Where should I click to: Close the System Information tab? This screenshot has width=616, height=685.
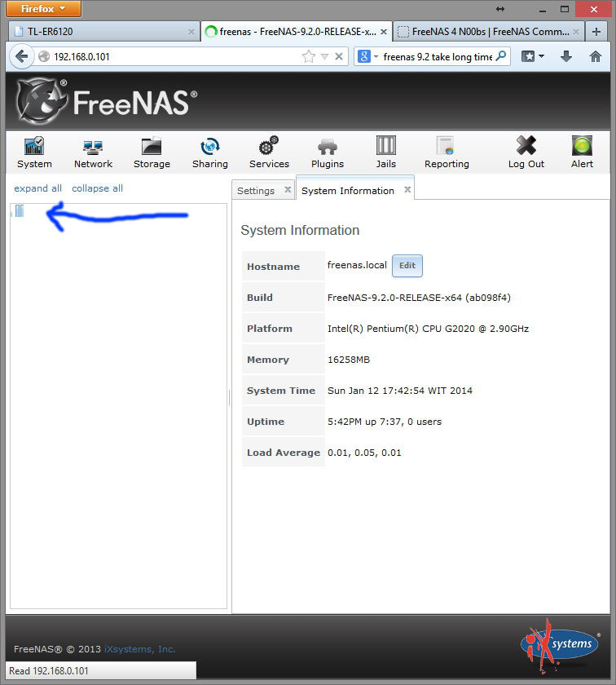[x=407, y=189]
